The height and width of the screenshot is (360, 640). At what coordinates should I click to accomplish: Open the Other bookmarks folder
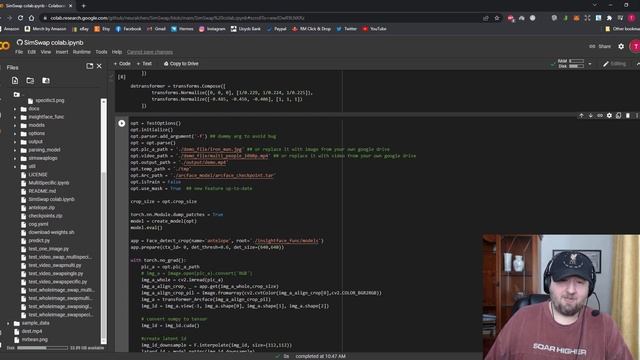[622, 29]
